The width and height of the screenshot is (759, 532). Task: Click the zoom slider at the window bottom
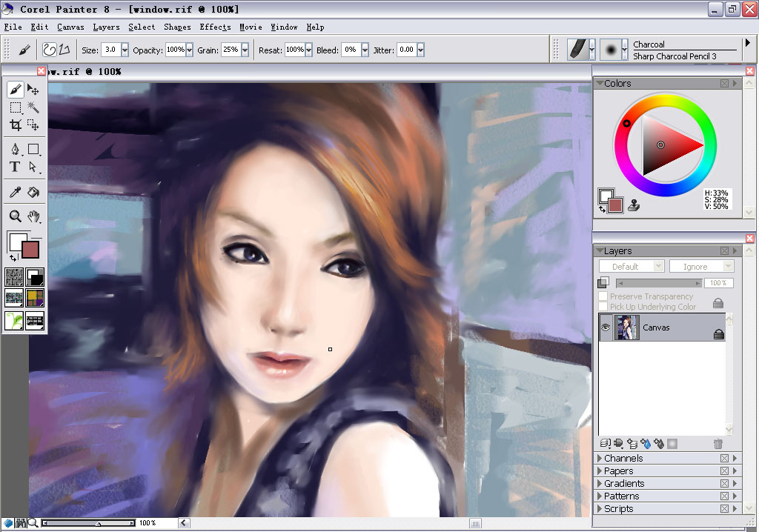click(89, 523)
